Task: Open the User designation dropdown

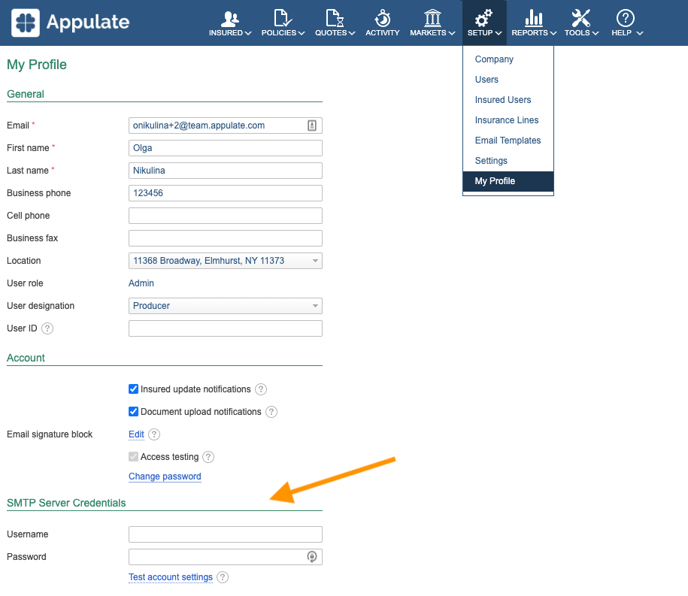Action: tap(225, 306)
